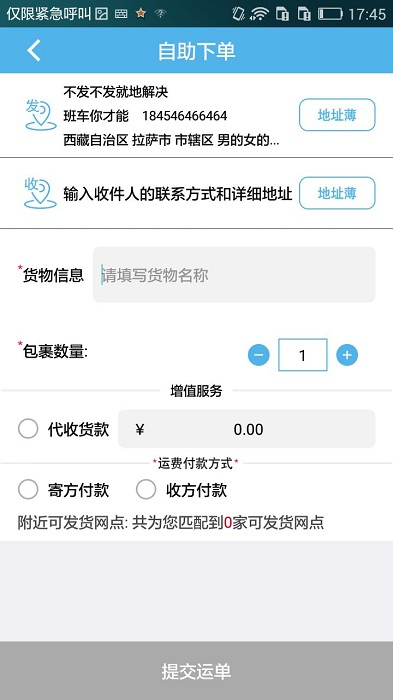
Task: Increase package quantity with the plus button
Action: click(347, 355)
